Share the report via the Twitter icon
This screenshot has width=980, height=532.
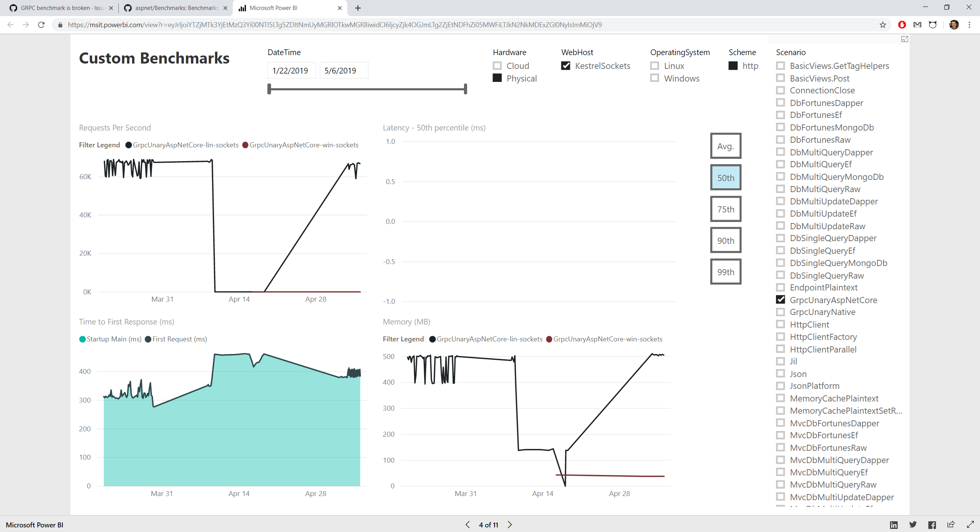pyautogui.click(x=913, y=525)
